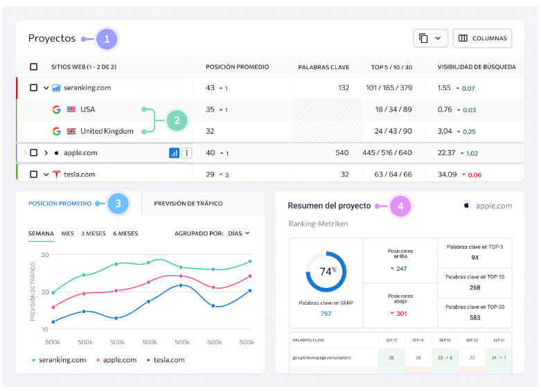This screenshot has width=541, height=392.
Task: Select the Semana time range
Action: coord(41,233)
